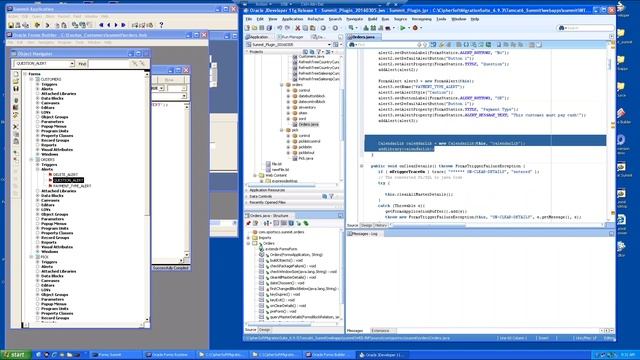640x360 pixels.
Task: Select Orders.java in the Projects tree
Action: [309, 124]
